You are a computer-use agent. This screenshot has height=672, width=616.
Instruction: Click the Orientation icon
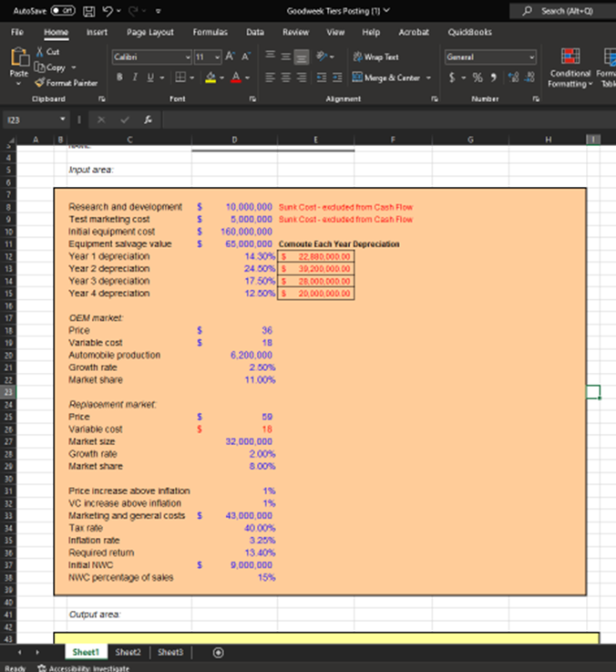click(323, 57)
